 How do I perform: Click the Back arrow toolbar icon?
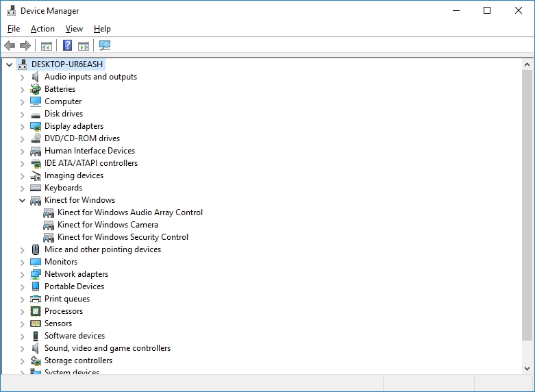point(10,45)
